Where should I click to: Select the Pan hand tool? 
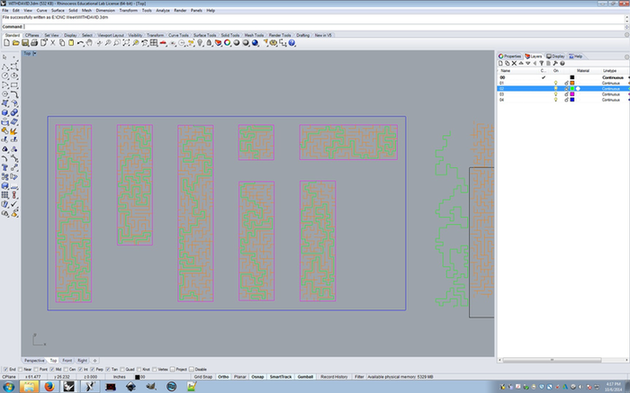[89, 43]
